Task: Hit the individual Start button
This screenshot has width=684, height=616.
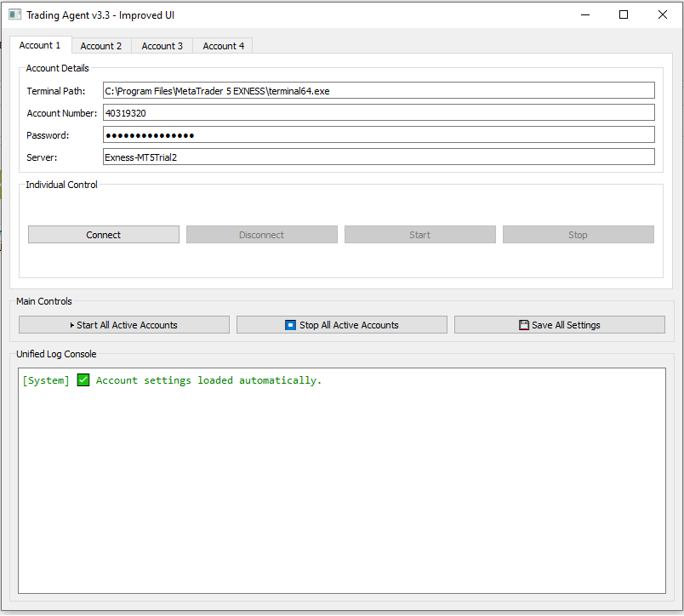Action: click(419, 235)
